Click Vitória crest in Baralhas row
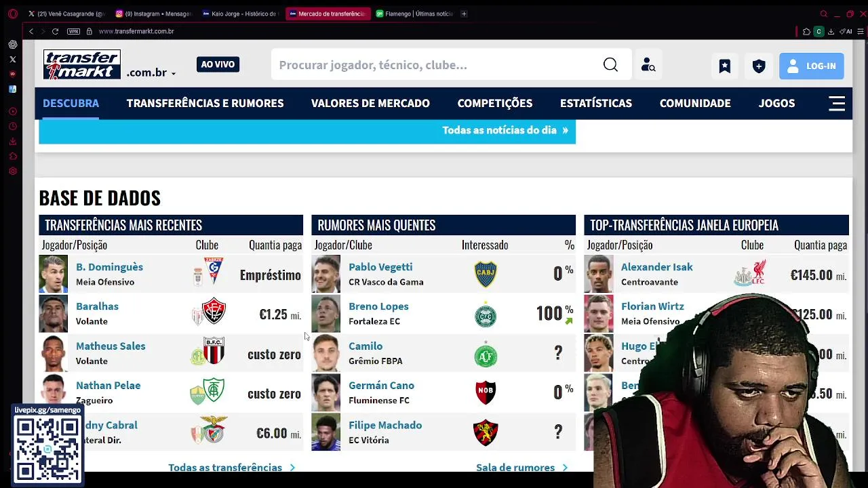868x488 pixels. coord(214,311)
